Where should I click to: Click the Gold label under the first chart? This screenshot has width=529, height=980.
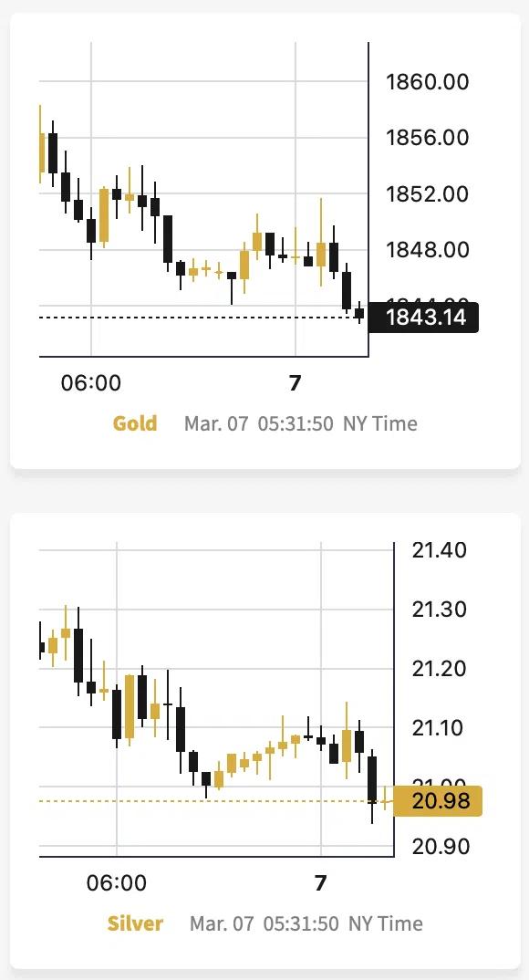tap(135, 423)
